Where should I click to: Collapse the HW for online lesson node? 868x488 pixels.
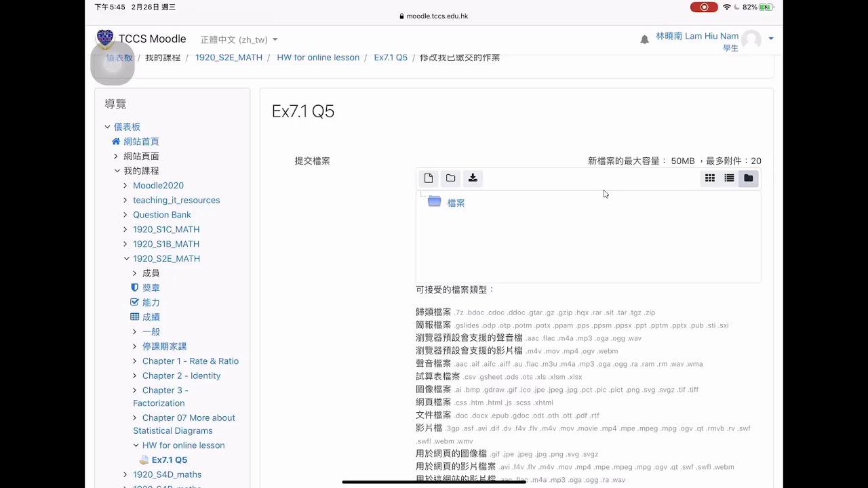pos(136,445)
